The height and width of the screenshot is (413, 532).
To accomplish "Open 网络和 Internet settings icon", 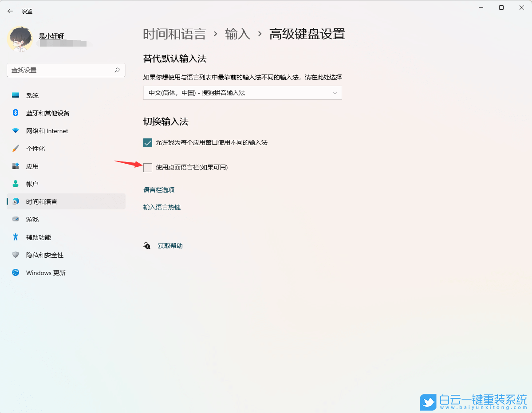I will [16, 130].
